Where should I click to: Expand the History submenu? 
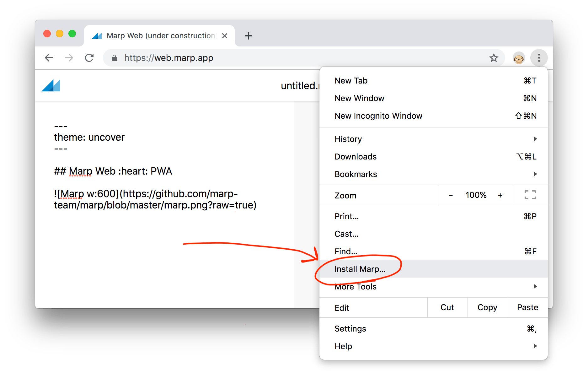433,139
